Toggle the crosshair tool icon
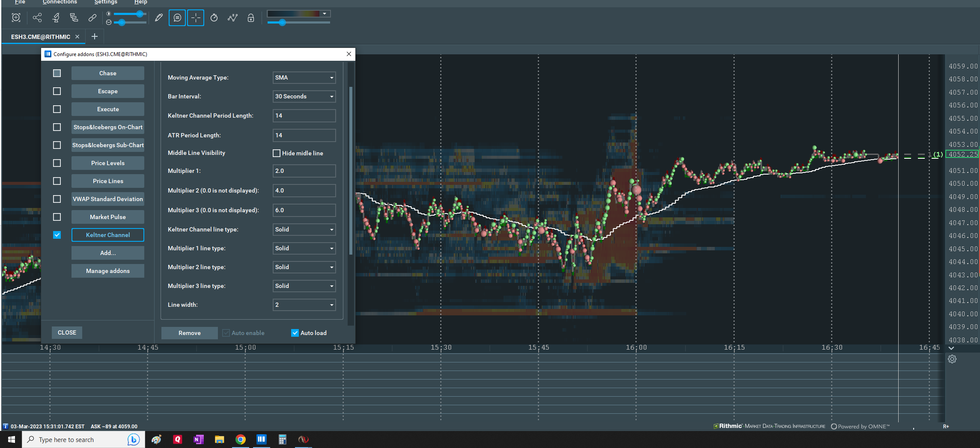The width and height of the screenshot is (980, 448). (x=196, y=18)
